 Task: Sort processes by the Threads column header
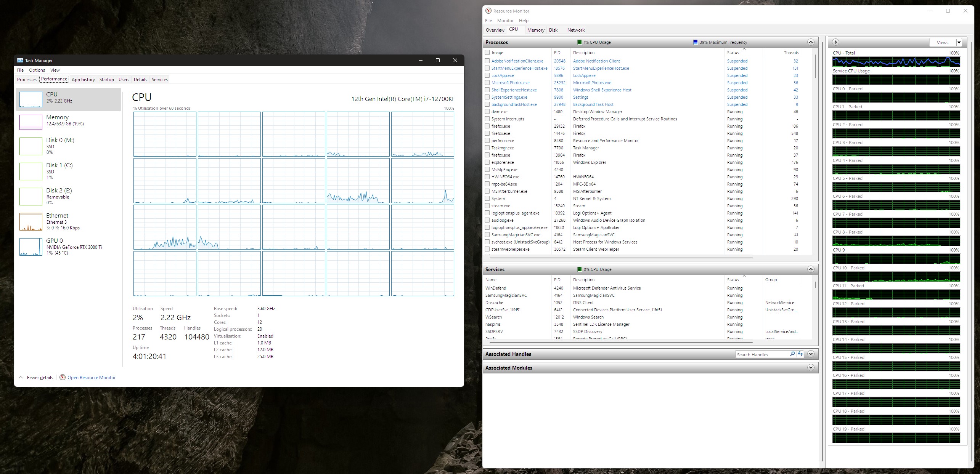[781, 53]
